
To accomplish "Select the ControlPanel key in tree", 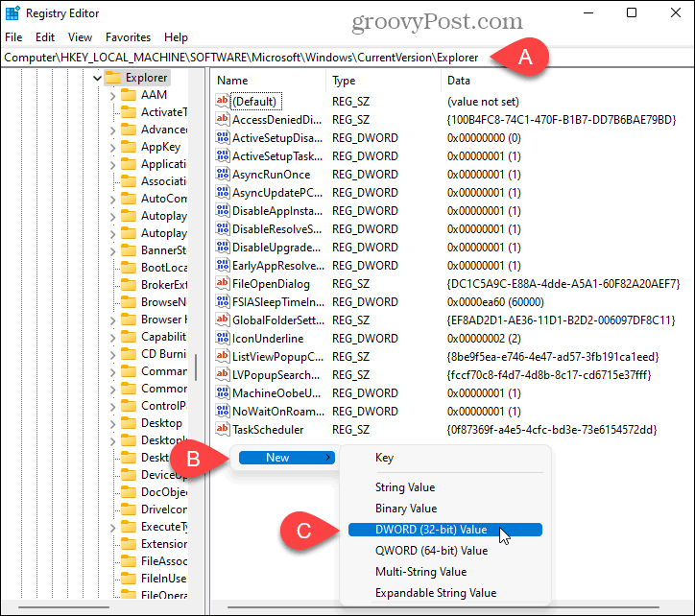I will coord(164,406).
